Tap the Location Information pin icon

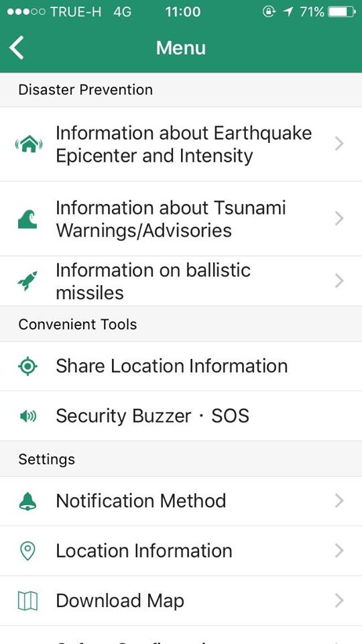[27, 551]
